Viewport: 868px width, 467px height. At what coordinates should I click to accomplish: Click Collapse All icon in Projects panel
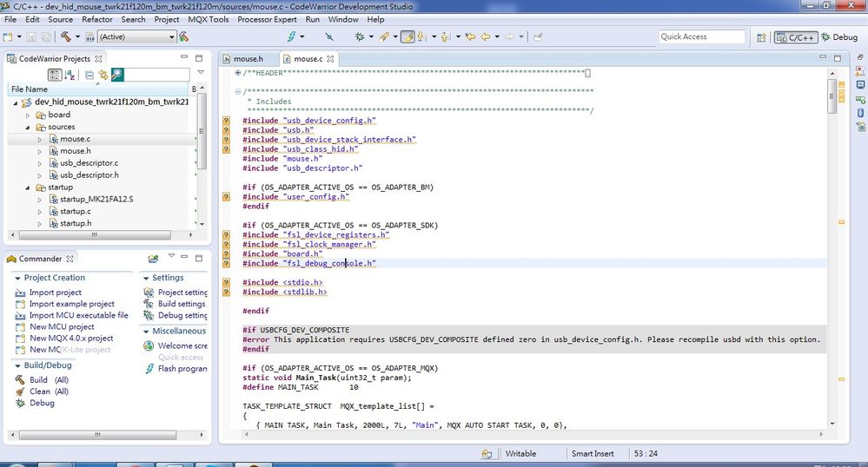point(89,76)
